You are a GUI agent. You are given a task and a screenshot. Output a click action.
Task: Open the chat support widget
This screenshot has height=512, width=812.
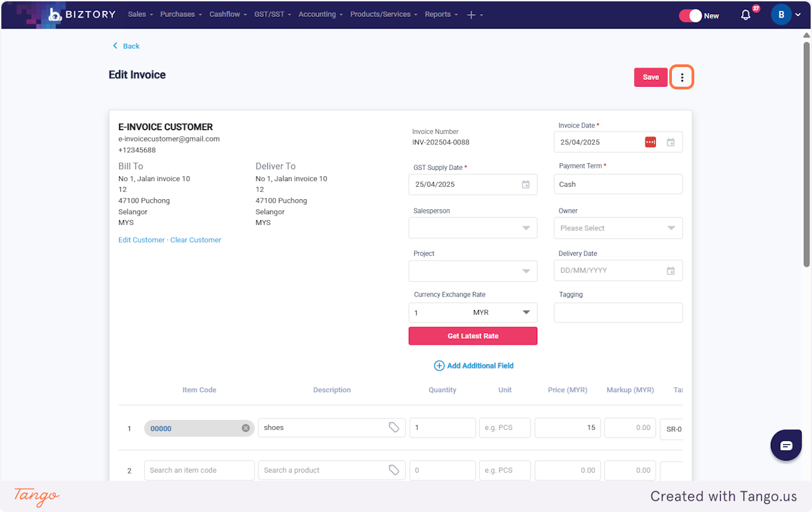[x=786, y=446]
